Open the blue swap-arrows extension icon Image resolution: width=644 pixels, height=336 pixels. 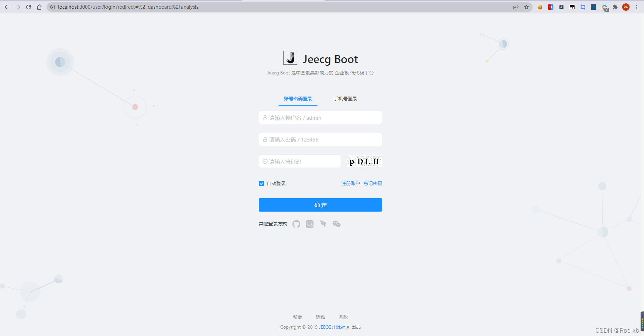(583, 7)
